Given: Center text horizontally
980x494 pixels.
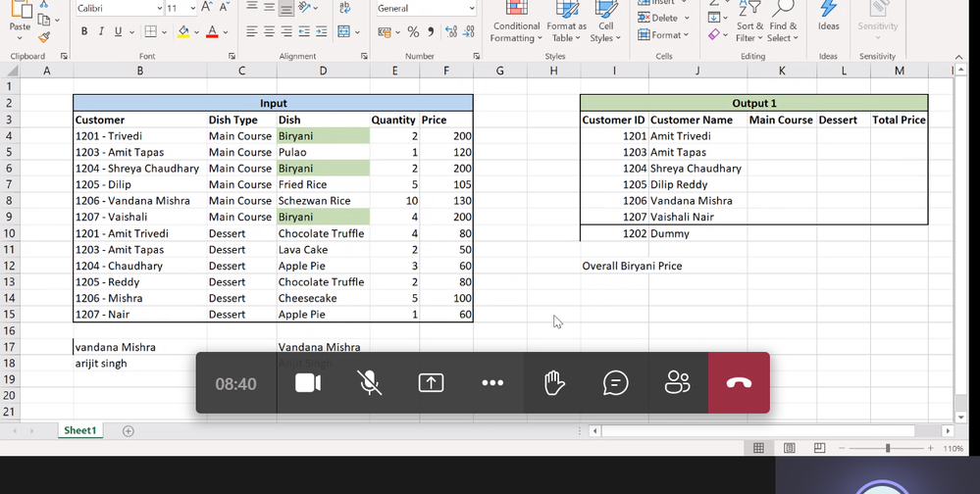Looking at the screenshot, I should click(x=269, y=31).
